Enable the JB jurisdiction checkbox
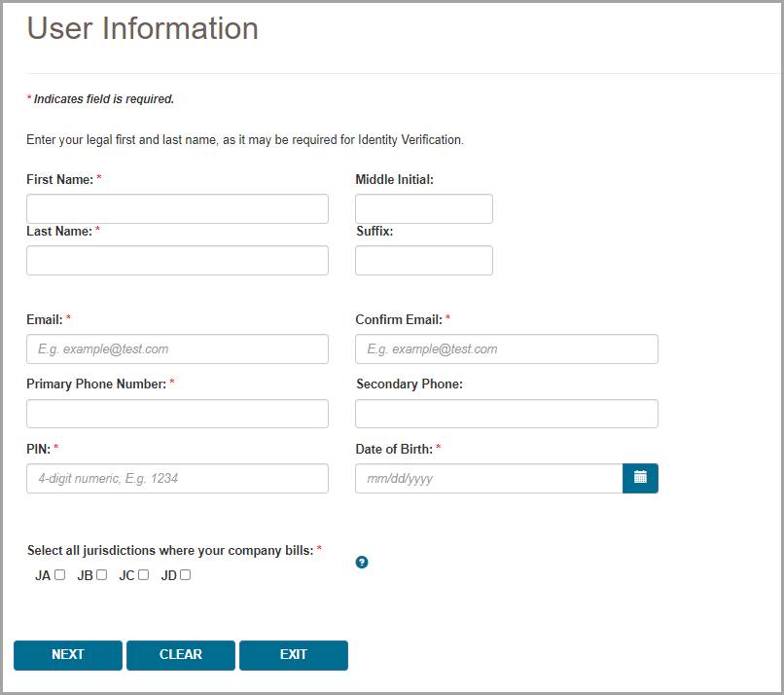The image size is (784, 695). pos(102,575)
